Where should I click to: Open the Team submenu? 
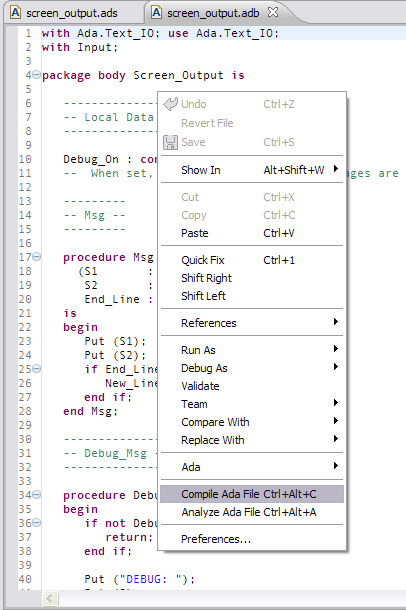[x=252, y=404]
